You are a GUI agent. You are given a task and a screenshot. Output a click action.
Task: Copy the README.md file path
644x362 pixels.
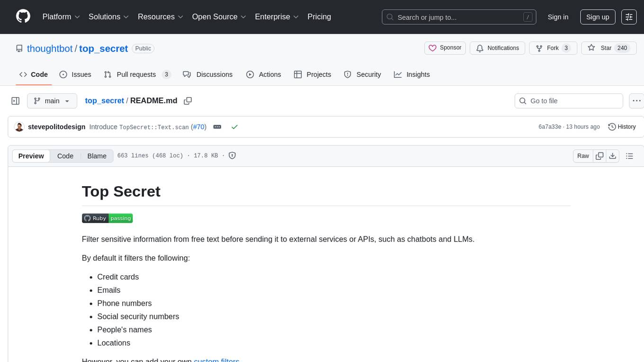188,101
